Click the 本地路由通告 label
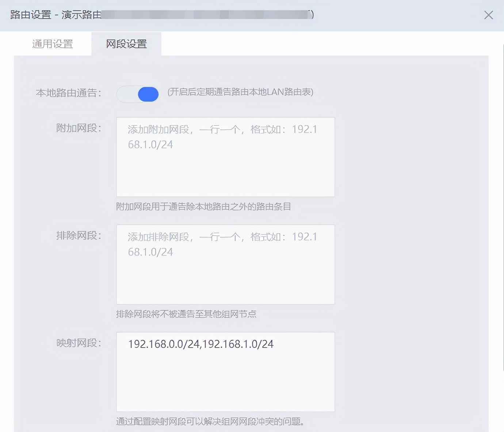Image resolution: width=504 pixels, height=432 pixels. [x=68, y=93]
